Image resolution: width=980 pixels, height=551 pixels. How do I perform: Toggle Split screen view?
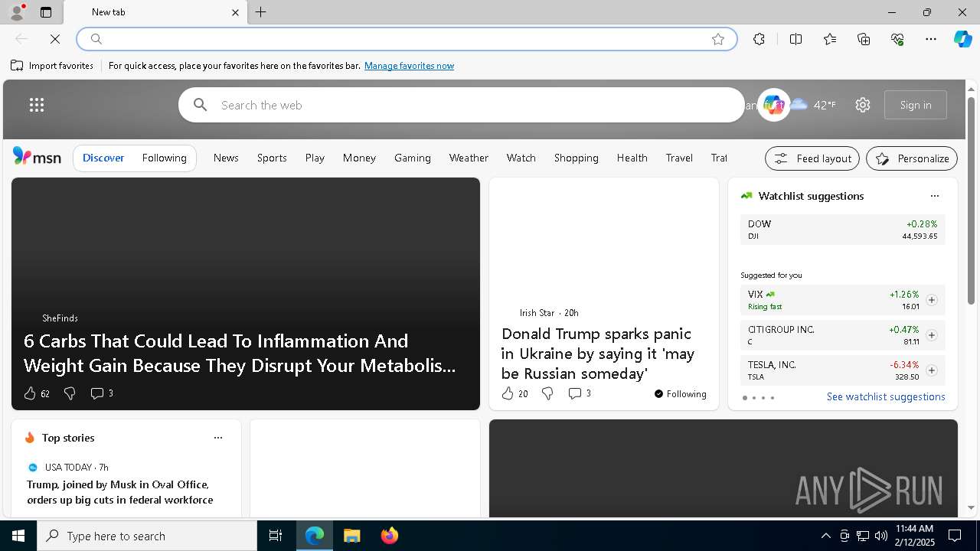[x=796, y=39]
